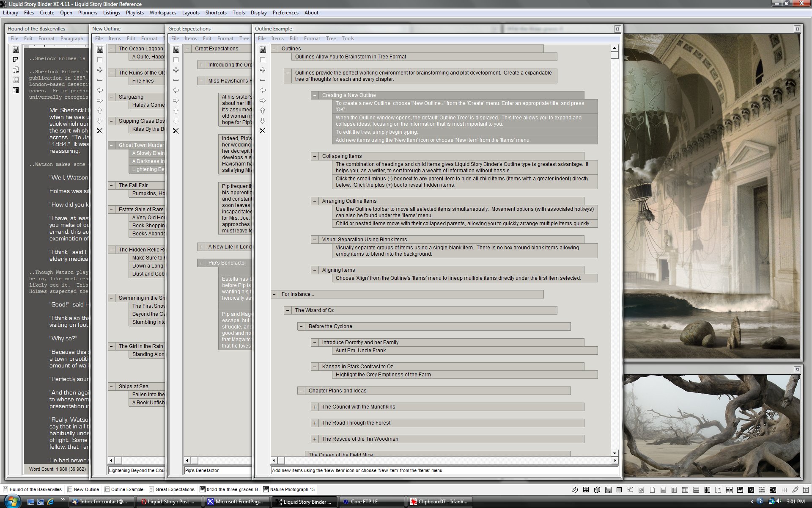
Task: Open Tree menu in Outline Example window
Action: point(331,39)
